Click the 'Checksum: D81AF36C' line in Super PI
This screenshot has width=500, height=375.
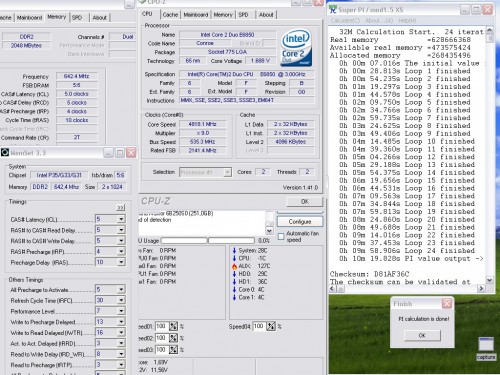369,274
